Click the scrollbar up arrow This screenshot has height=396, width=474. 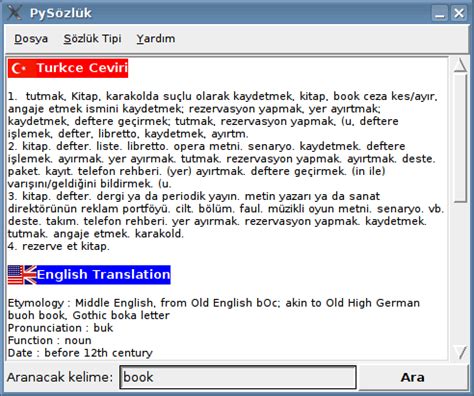point(460,65)
